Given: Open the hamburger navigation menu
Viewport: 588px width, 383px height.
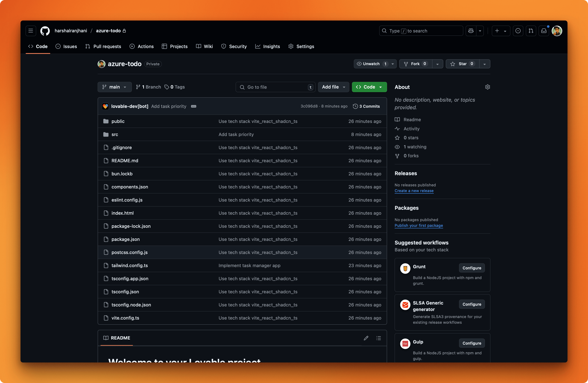Looking at the screenshot, I should [31, 31].
